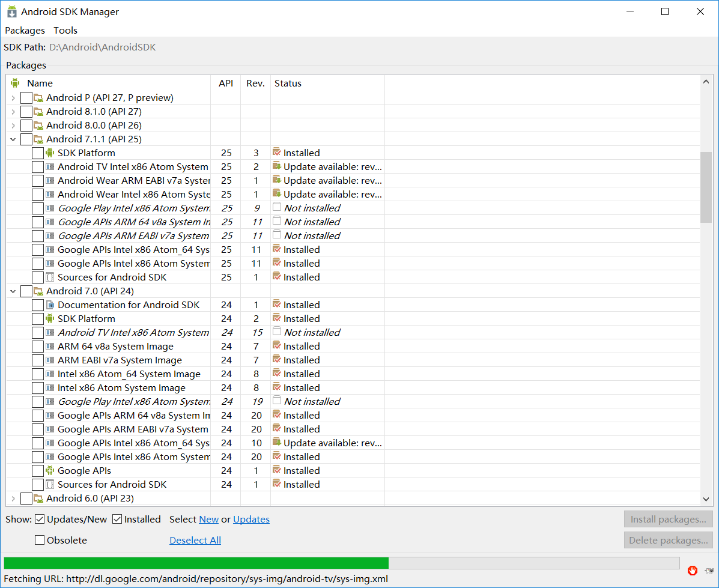Expand the Android 6.0 (API 23) node

point(13,499)
